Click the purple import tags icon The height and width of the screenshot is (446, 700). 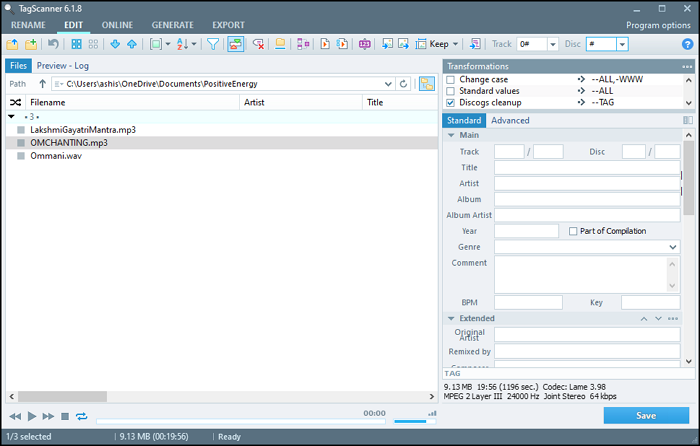475,44
